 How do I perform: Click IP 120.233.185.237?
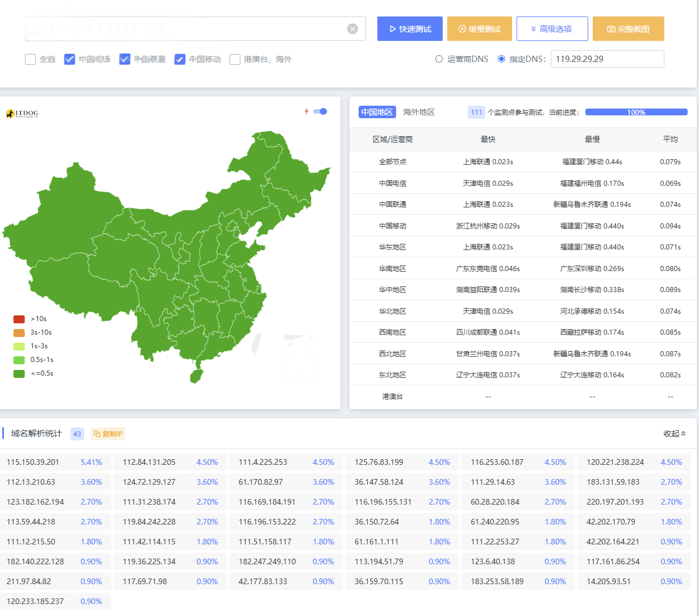click(35, 602)
